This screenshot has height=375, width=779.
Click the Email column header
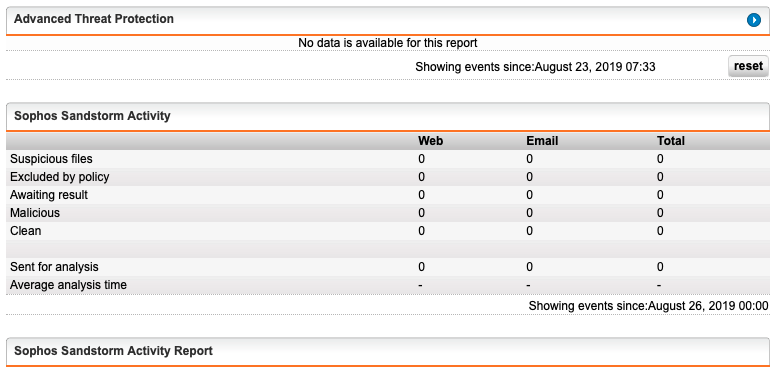tap(542, 141)
